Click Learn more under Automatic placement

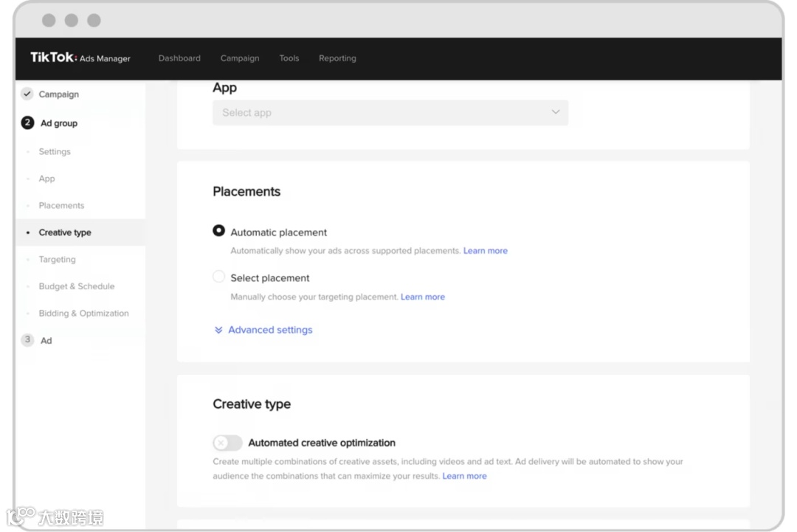[486, 251]
